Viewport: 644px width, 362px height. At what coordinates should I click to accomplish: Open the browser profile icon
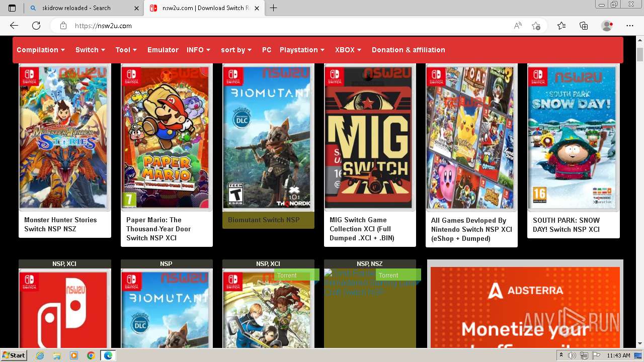pyautogui.click(x=607, y=26)
